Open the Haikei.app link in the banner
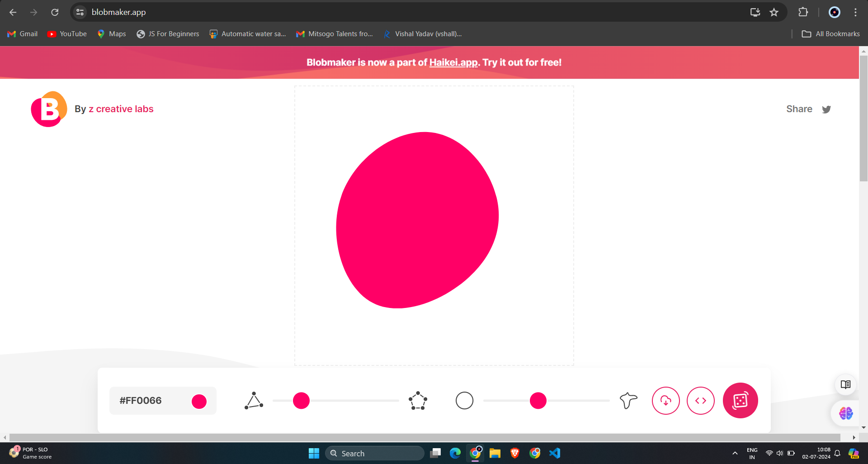The width and height of the screenshot is (868, 464). [x=453, y=62]
